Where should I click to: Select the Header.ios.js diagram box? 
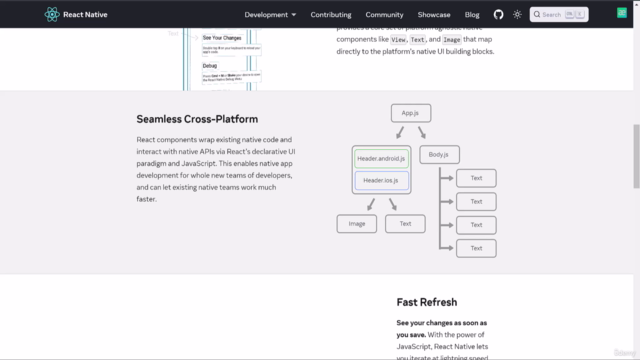[x=381, y=180]
